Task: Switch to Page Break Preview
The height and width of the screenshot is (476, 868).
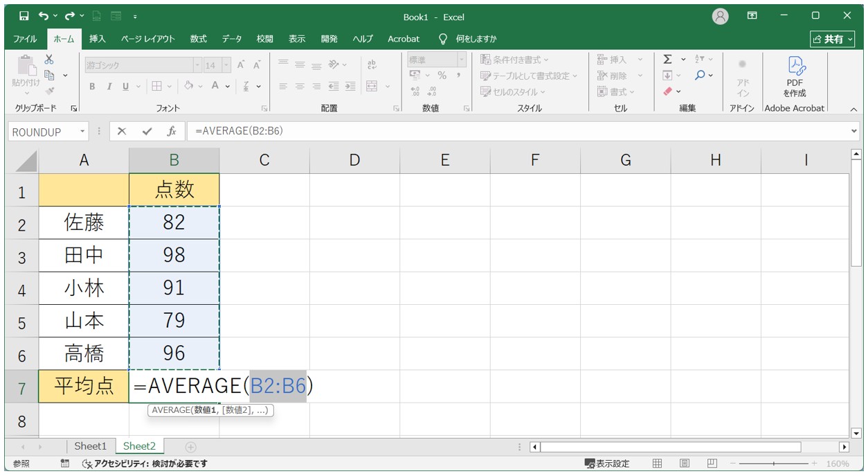Action: [712, 464]
